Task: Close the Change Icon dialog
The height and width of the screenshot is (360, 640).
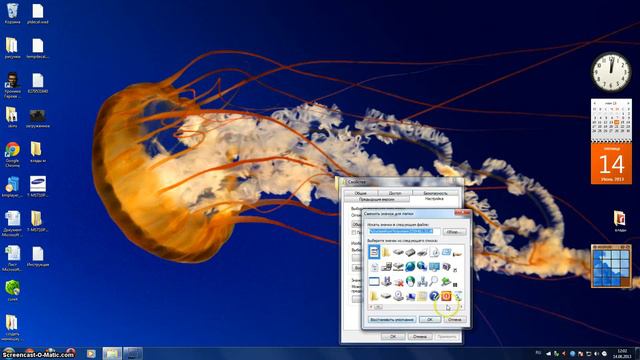Action: 462,213
